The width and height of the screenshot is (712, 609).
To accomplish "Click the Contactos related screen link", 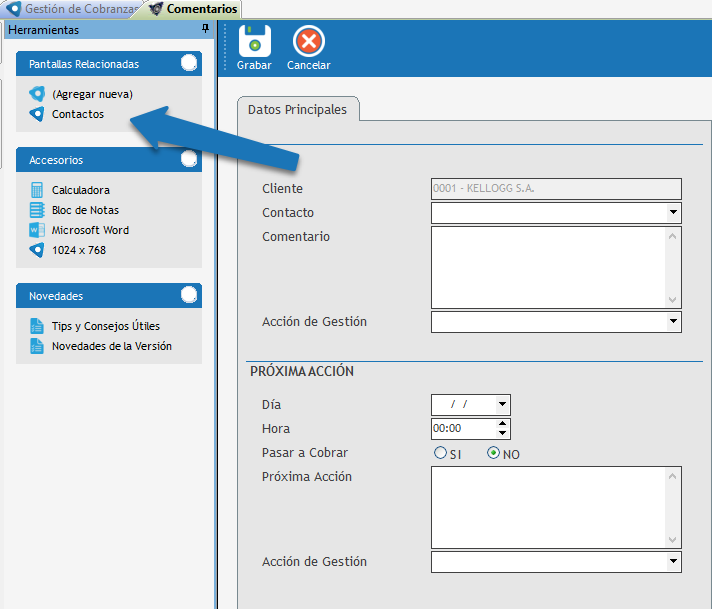I will [x=77, y=114].
